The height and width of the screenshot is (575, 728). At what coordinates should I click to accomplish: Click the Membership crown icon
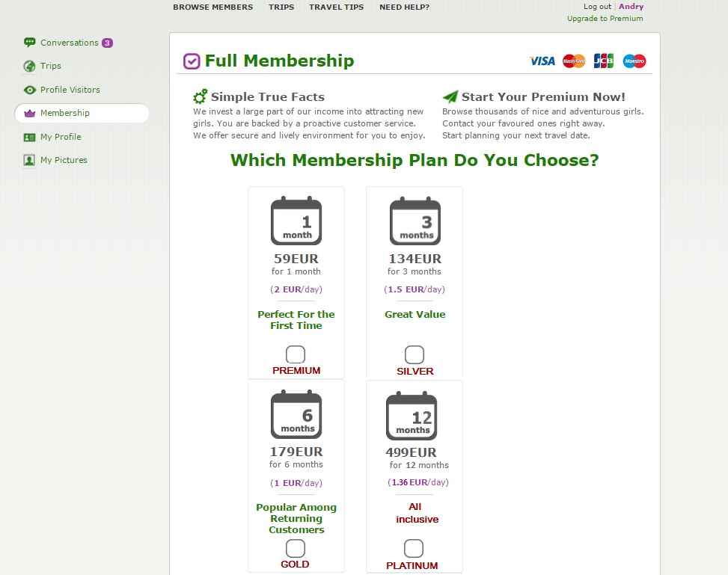point(30,113)
